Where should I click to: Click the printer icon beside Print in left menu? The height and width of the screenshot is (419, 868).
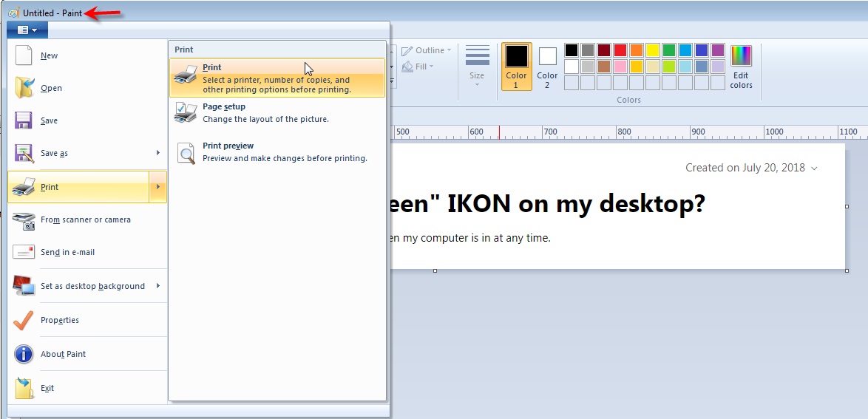(x=24, y=187)
